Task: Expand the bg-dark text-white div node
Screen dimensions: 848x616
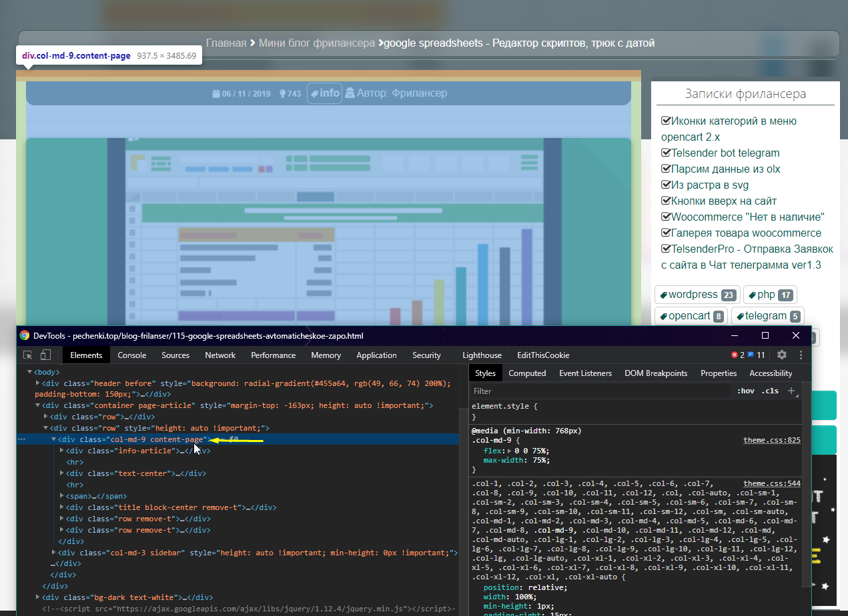Action: pyautogui.click(x=38, y=597)
